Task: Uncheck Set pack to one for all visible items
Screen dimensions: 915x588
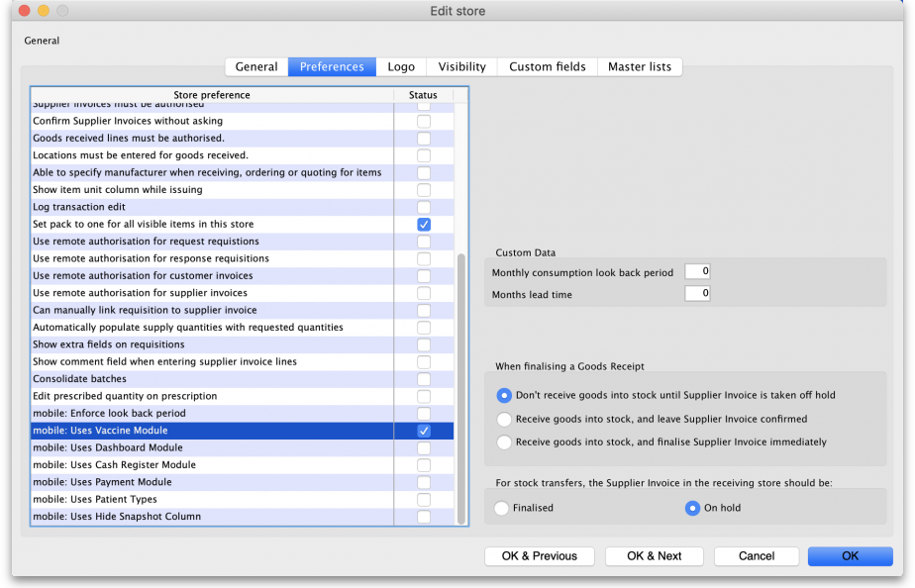Action: tap(424, 225)
